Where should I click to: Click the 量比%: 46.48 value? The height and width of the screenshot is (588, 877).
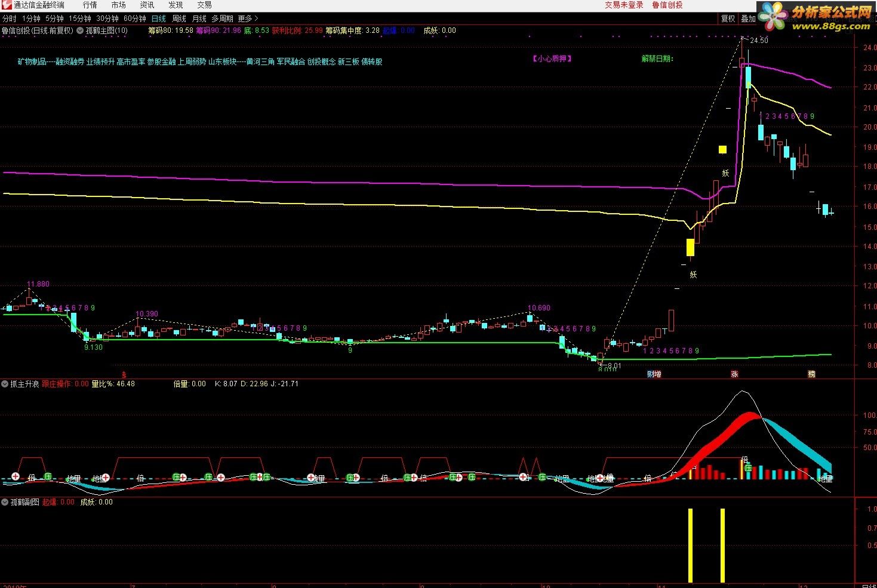coord(113,384)
